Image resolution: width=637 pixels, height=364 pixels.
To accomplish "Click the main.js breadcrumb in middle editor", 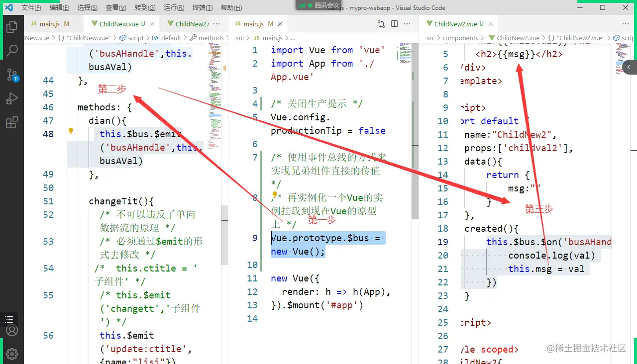I will pos(268,38).
